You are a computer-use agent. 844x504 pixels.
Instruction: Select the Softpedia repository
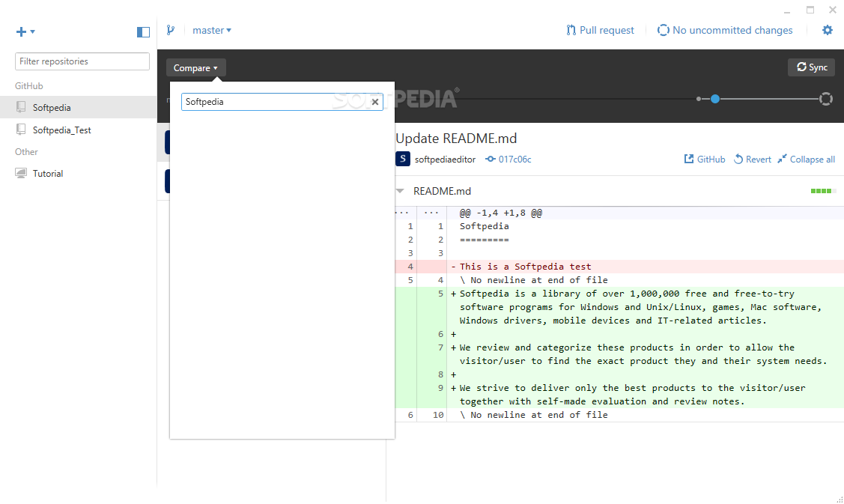(79, 107)
